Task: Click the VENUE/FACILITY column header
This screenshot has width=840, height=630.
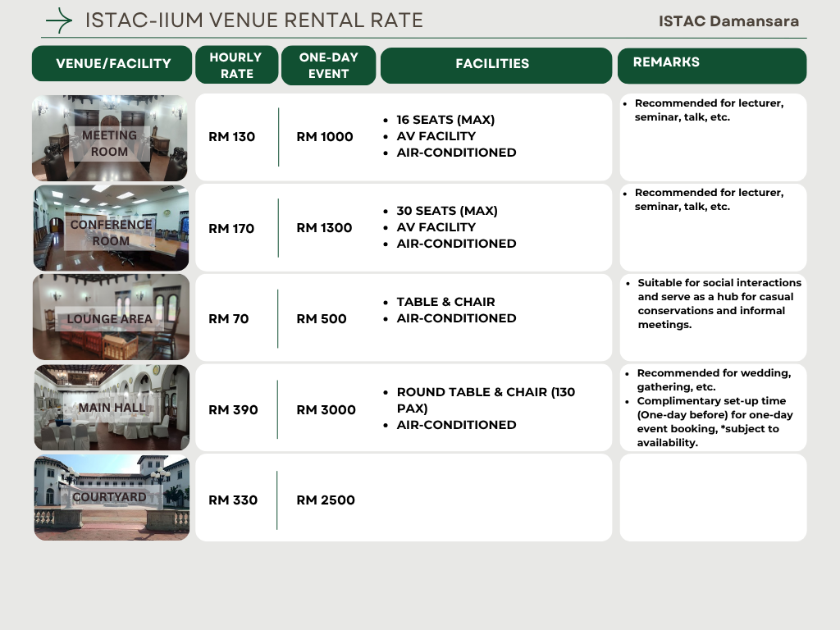Action: pyautogui.click(x=113, y=64)
